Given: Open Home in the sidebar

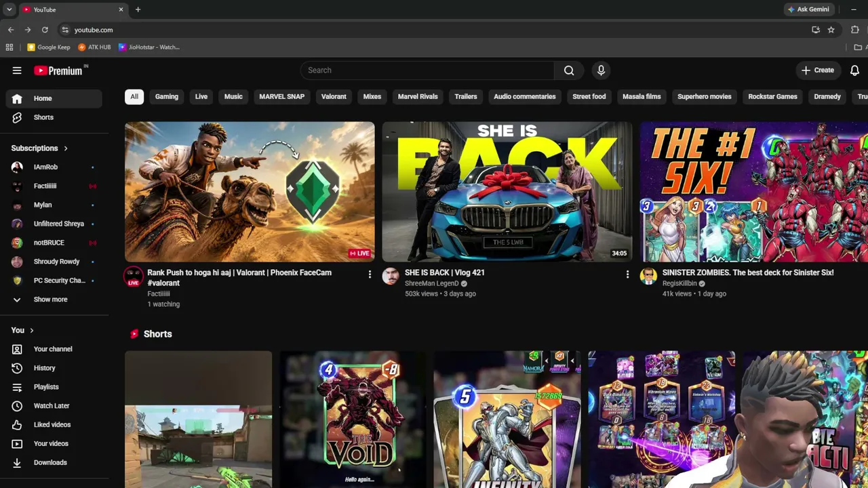Looking at the screenshot, I should pyautogui.click(x=54, y=98).
